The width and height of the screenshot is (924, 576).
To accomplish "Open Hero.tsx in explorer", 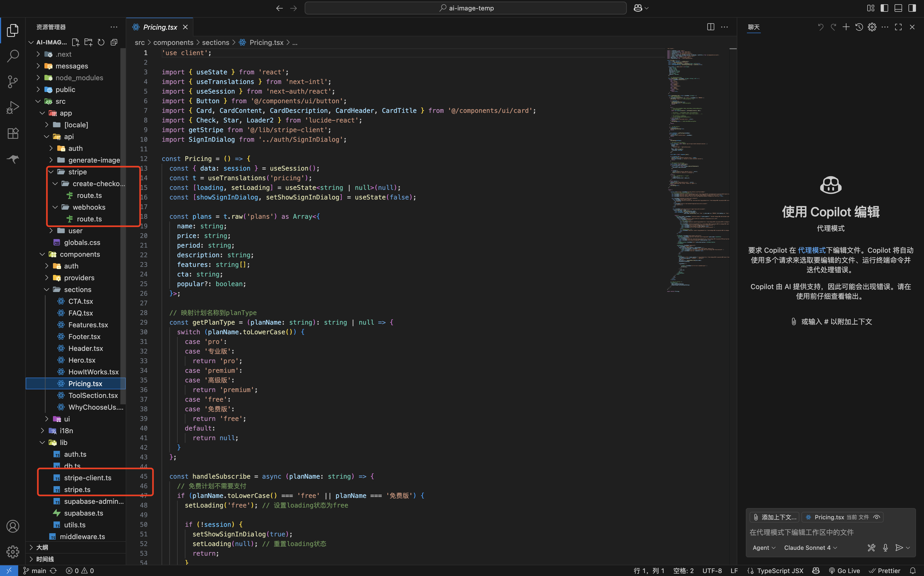I will click(82, 360).
